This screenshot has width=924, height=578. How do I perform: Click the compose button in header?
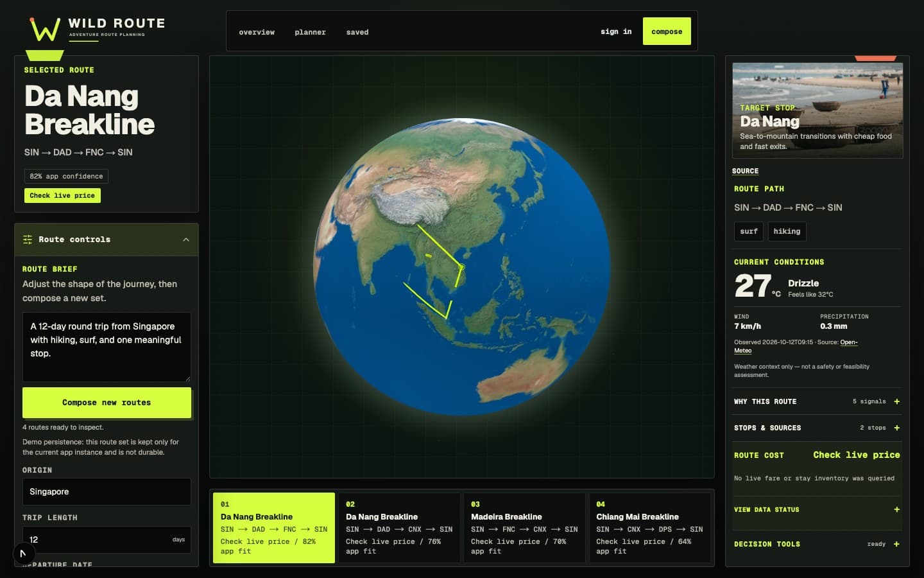click(667, 31)
